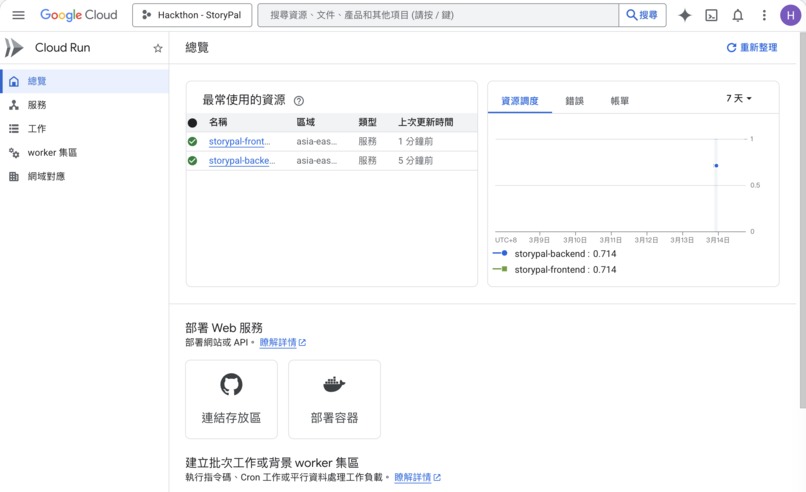Open the H account avatar
Viewport: 806px width, 492px height.
coord(791,15)
